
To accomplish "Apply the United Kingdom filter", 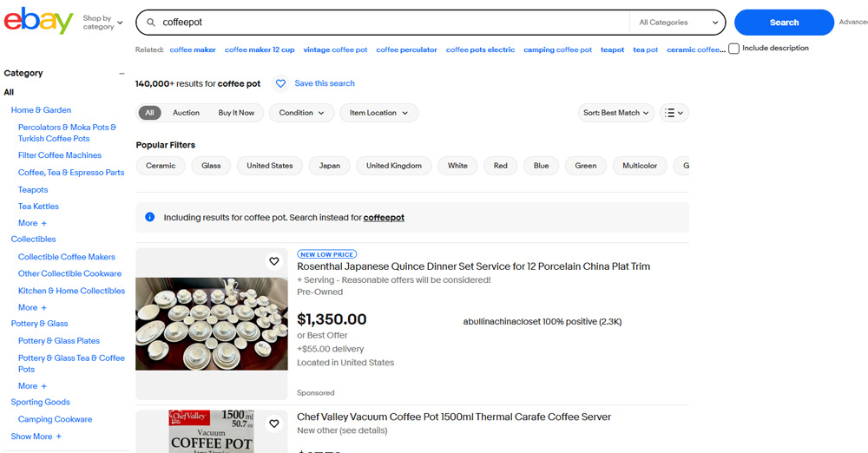I will point(393,166).
